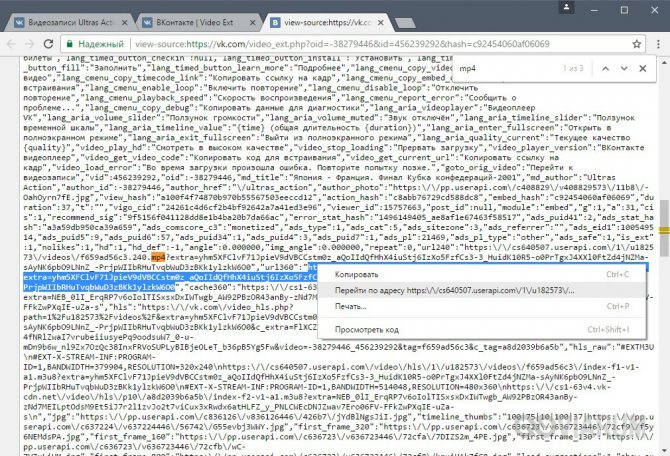Click the green secure lock icon
Image resolution: width=670 pixels, height=456 pixels.
(69, 44)
